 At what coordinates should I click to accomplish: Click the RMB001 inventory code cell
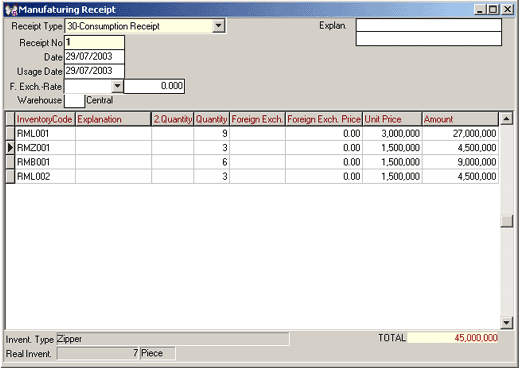[45, 162]
